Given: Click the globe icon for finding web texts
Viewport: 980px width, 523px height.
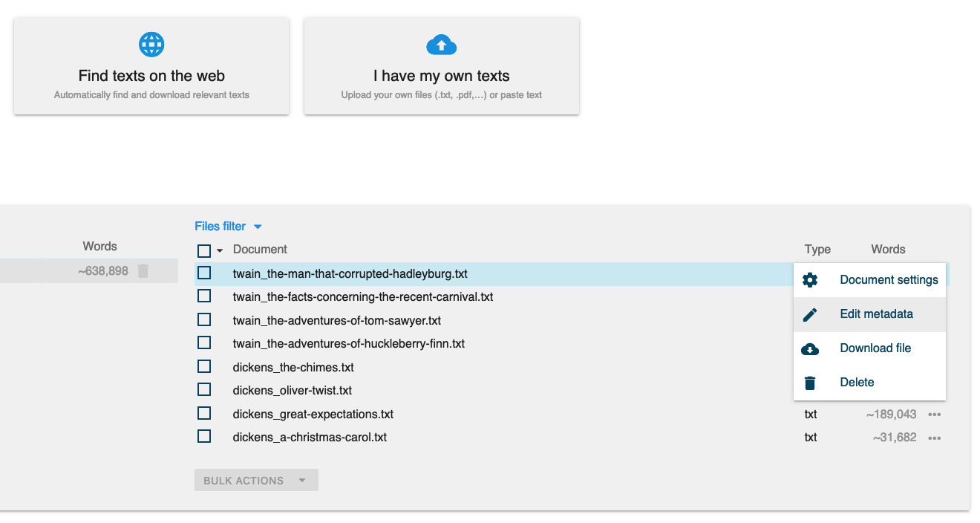Looking at the screenshot, I should click(151, 45).
